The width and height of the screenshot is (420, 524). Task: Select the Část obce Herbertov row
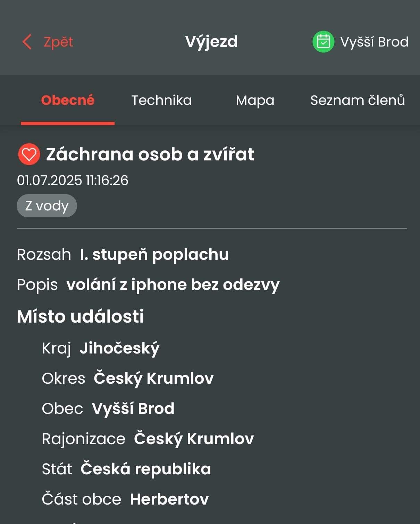click(x=125, y=499)
